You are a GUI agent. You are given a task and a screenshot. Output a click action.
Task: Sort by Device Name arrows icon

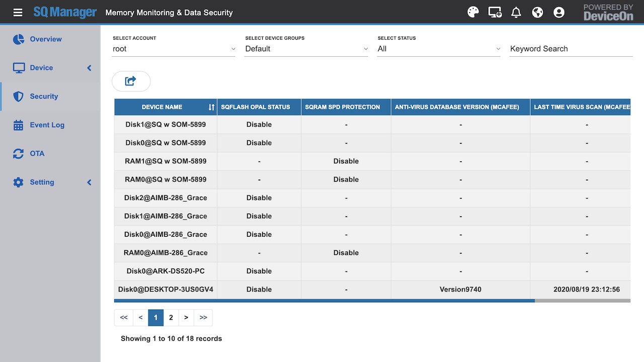(211, 107)
